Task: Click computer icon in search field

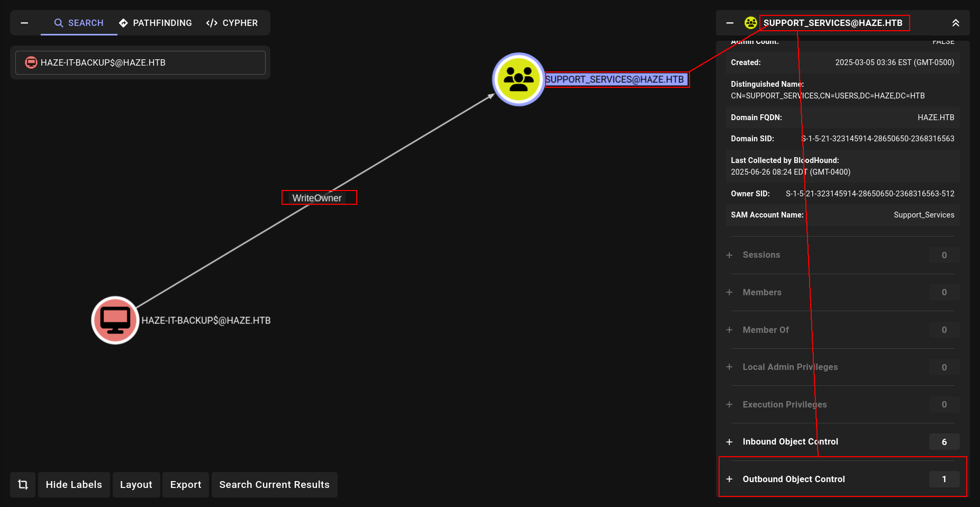Action: pyautogui.click(x=31, y=62)
